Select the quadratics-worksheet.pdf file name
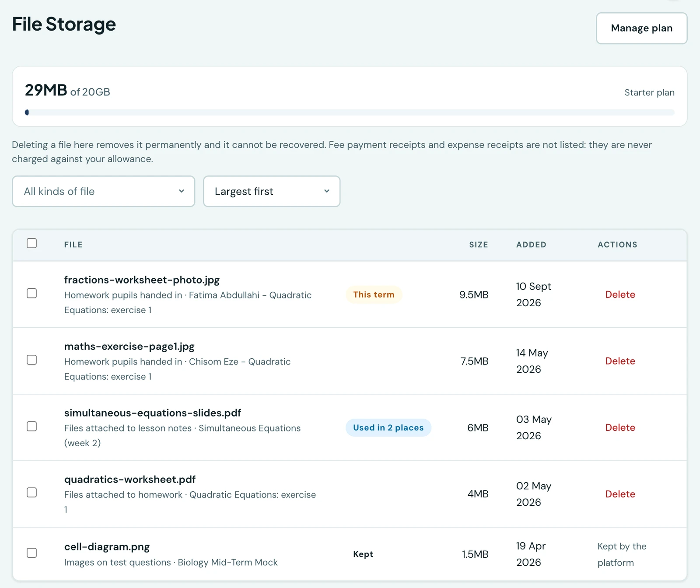 [x=130, y=479]
